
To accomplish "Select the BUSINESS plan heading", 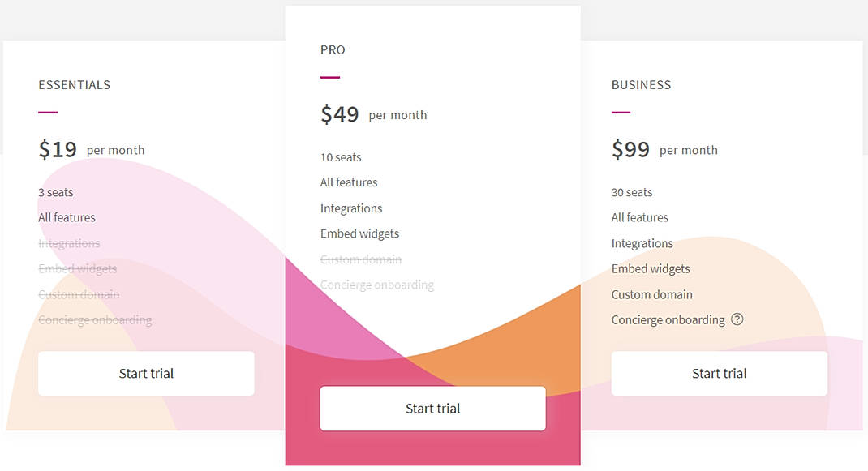I will [x=642, y=84].
